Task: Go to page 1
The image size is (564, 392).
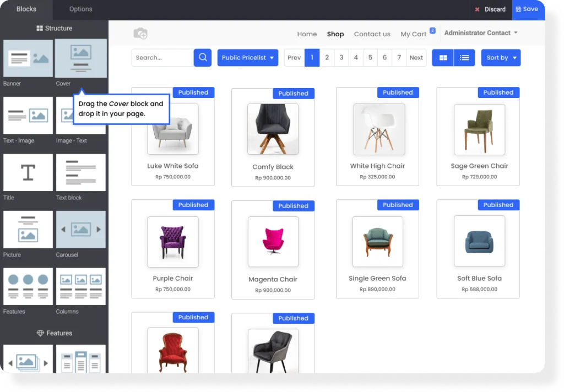Action: point(312,58)
